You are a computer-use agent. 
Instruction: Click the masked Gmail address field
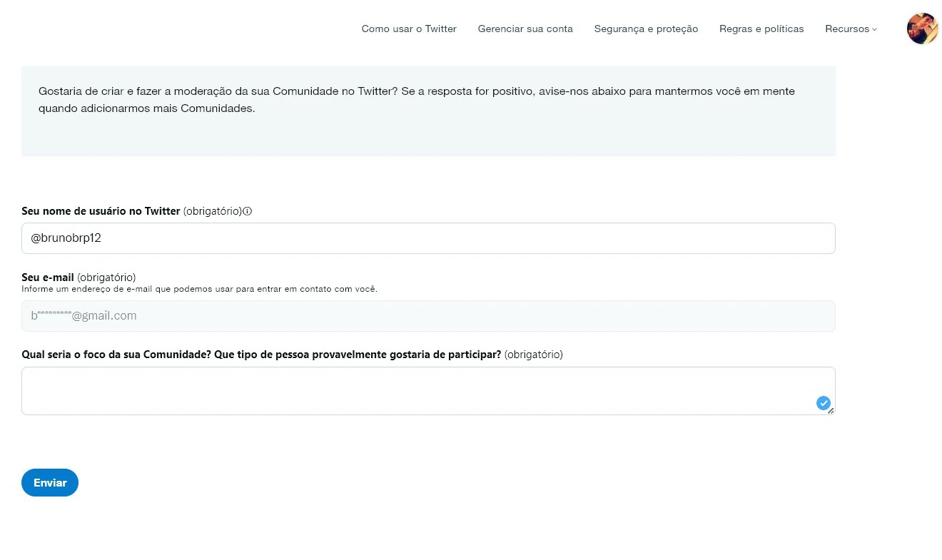tap(428, 316)
